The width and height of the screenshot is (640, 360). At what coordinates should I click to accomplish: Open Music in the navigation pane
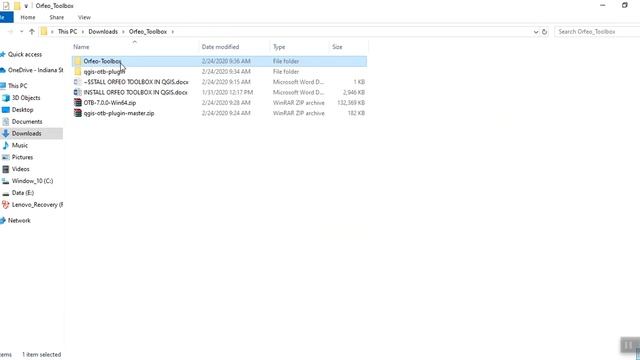pyautogui.click(x=20, y=145)
